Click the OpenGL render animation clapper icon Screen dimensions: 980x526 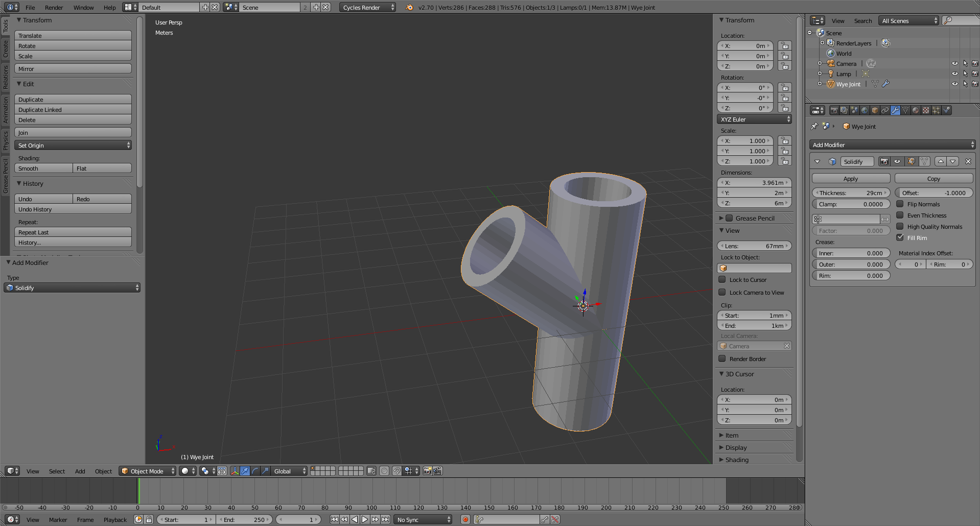tap(438, 471)
